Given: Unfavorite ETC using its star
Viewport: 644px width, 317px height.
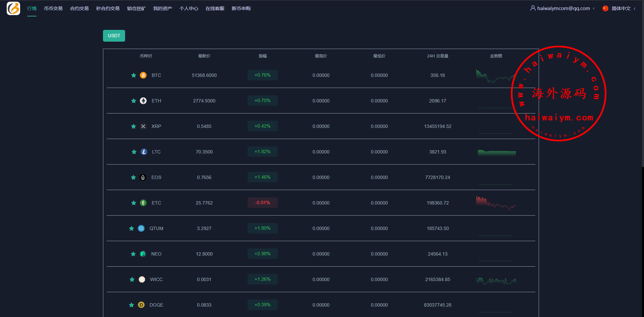Looking at the screenshot, I should click(133, 203).
